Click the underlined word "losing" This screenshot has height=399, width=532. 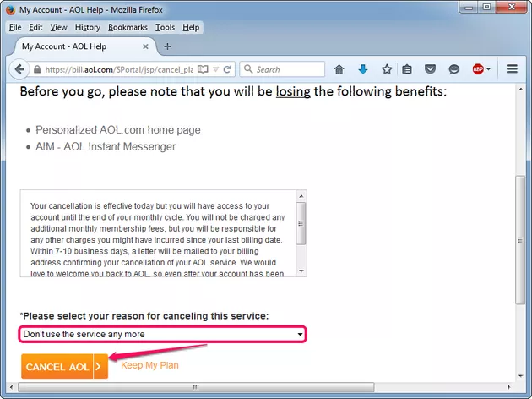293,91
